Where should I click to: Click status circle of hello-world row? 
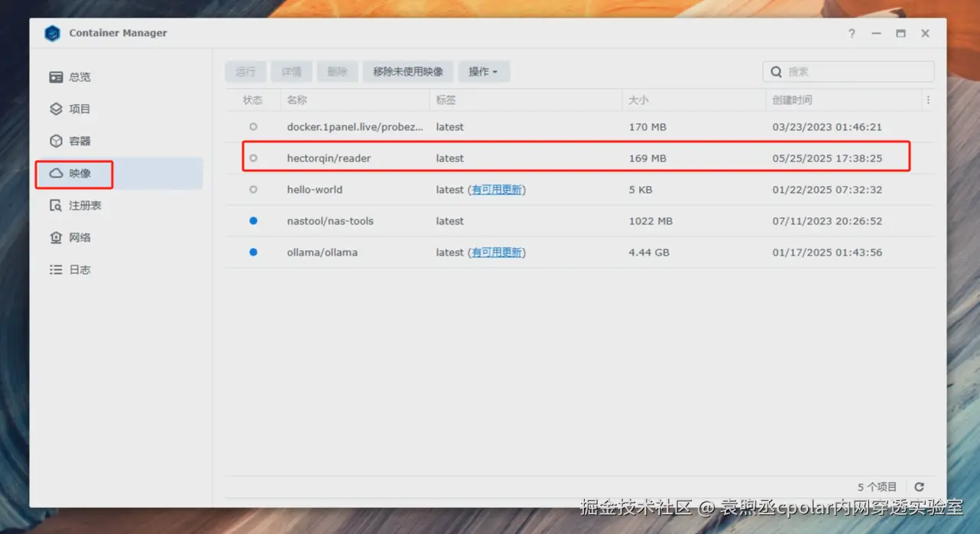point(253,190)
